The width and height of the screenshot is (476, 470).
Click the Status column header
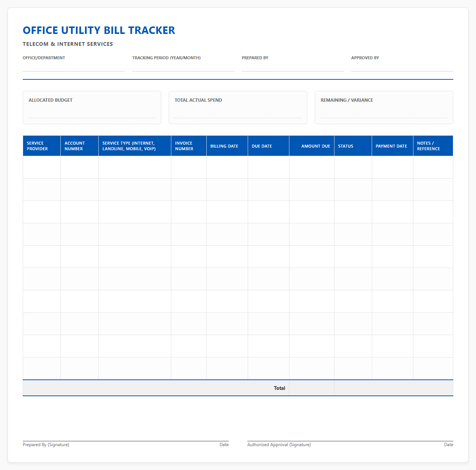pos(353,146)
